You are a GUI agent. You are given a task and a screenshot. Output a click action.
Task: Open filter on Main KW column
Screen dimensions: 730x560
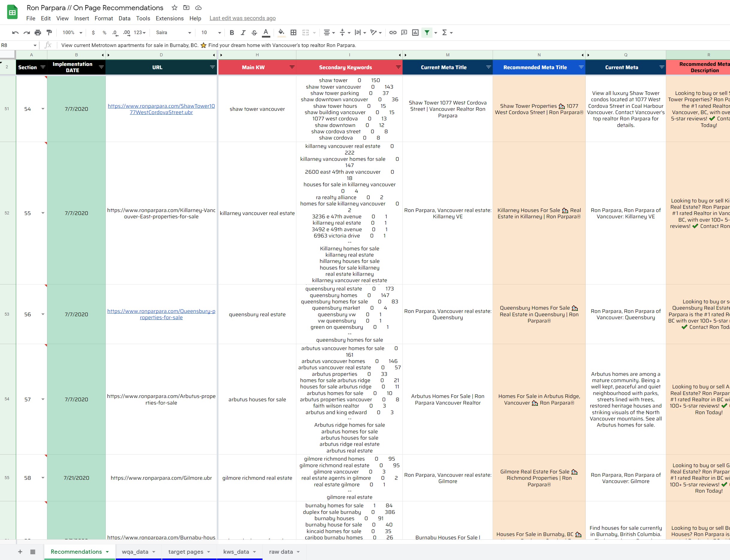click(x=292, y=67)
